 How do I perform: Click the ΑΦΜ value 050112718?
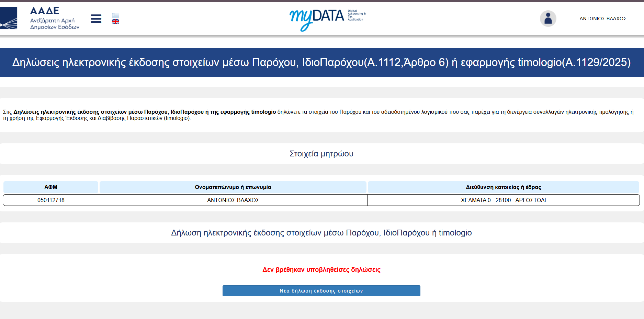tap(51, 200)
